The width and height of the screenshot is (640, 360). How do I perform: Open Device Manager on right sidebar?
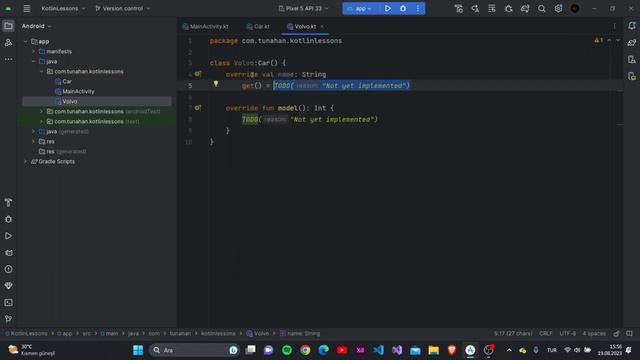[632, 60]
